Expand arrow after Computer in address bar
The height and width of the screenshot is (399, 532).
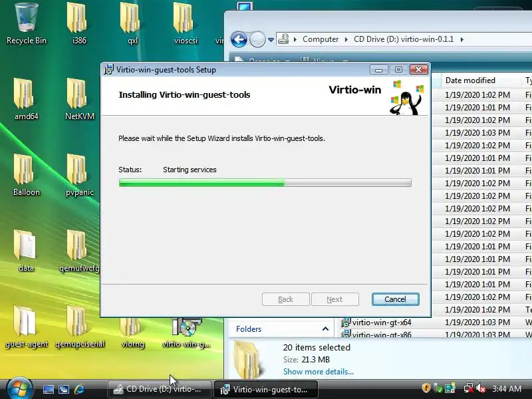[346, 39]
